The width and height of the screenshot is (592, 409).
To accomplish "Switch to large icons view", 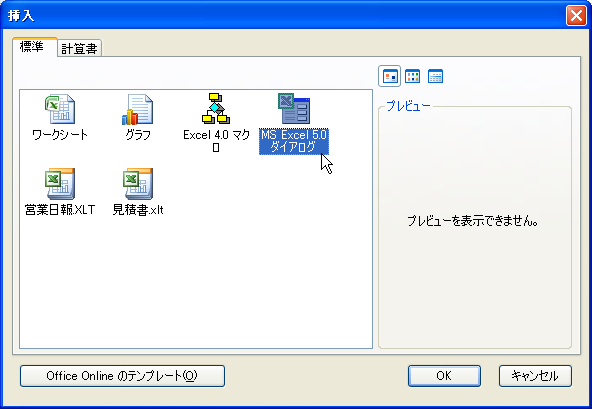I will [390, 76].
